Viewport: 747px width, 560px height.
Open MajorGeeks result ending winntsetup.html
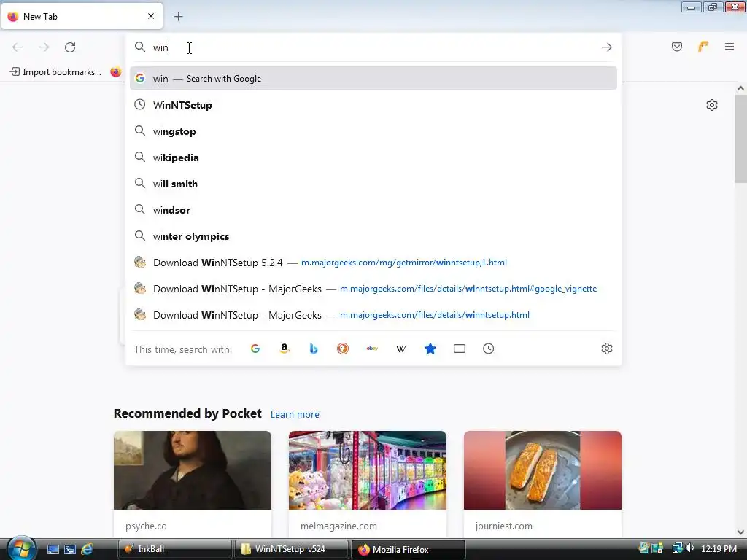pyautogui.click(x=373, y=315)
